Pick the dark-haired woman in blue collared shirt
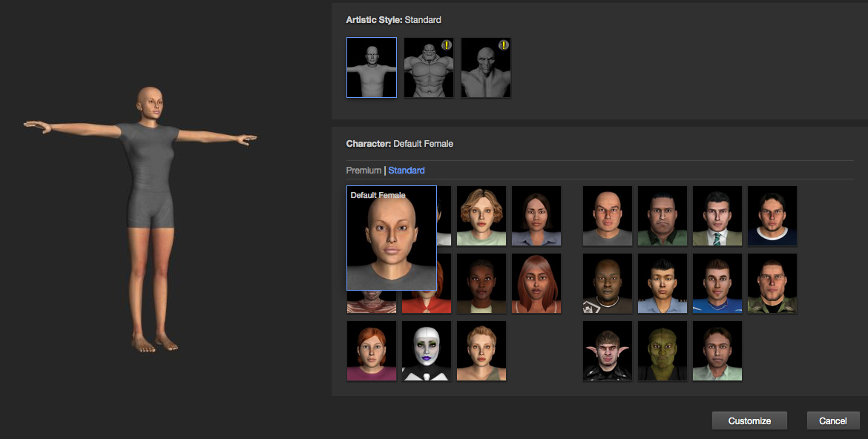Screen dimensions: 868x439 tap(536, 216)
